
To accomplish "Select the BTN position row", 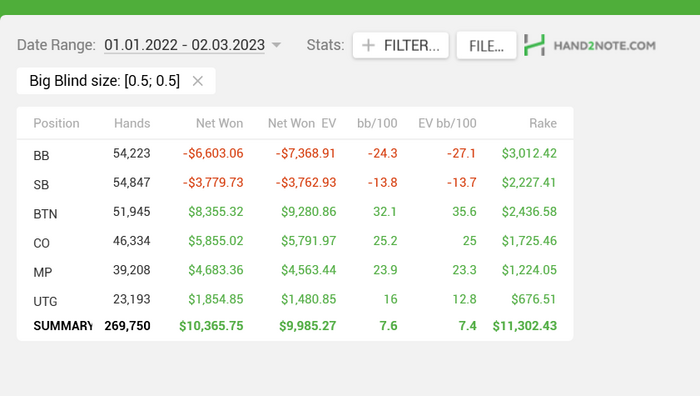I will point(295,212).
